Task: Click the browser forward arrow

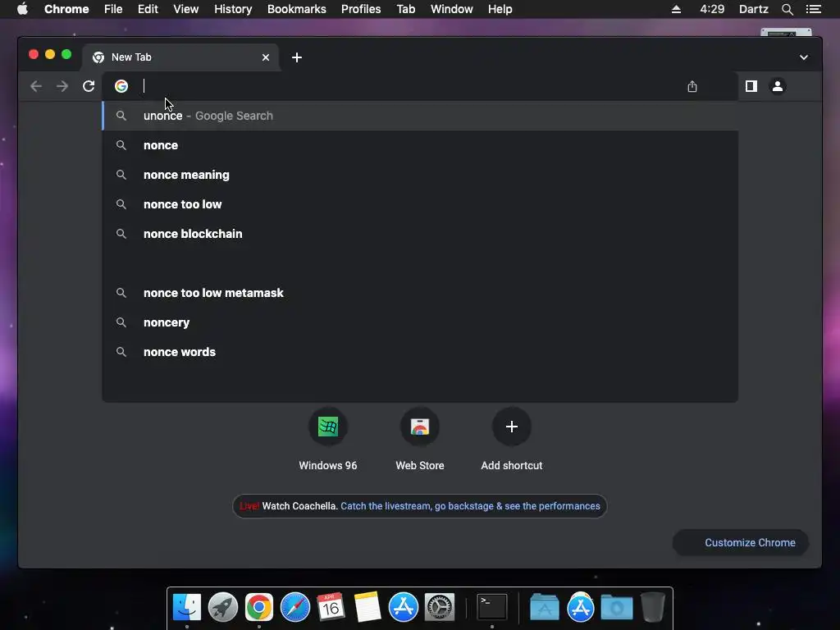Action: pyautogui.click(x=62, y=86)
